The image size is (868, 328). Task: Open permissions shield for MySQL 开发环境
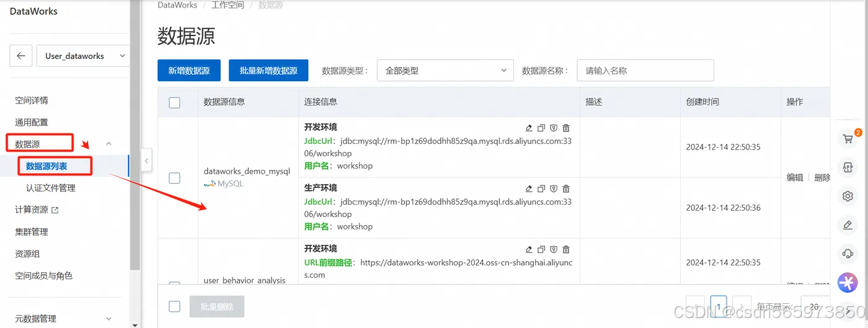[554, 128]
